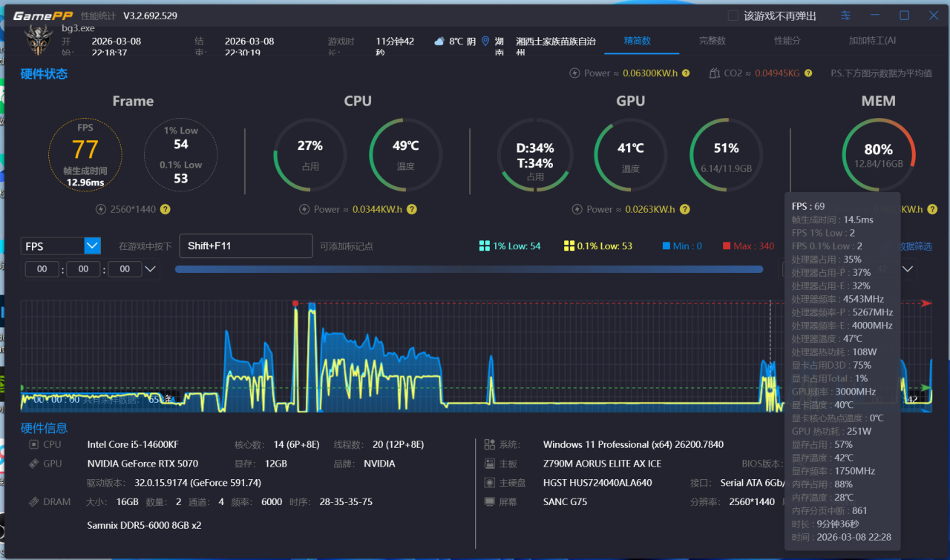The image size is (950, 560).
Task: Click the GamePP logo in title bar
Action: [42, 16]
